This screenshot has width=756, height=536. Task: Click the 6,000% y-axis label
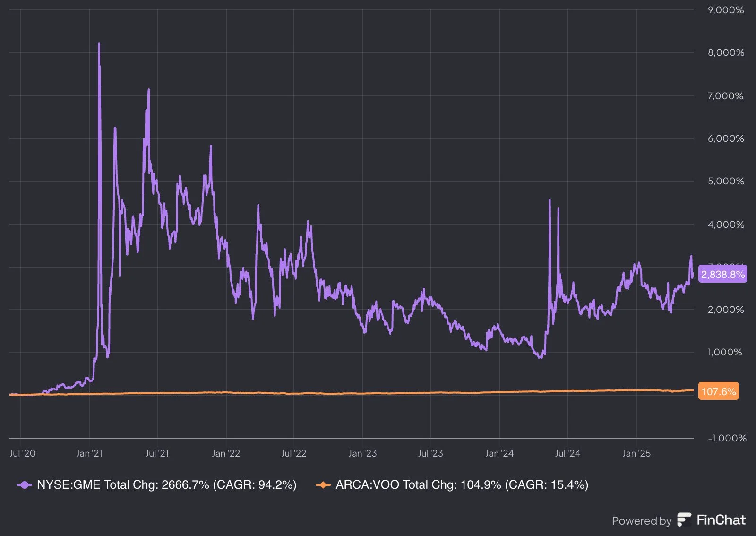click(726, 138)
